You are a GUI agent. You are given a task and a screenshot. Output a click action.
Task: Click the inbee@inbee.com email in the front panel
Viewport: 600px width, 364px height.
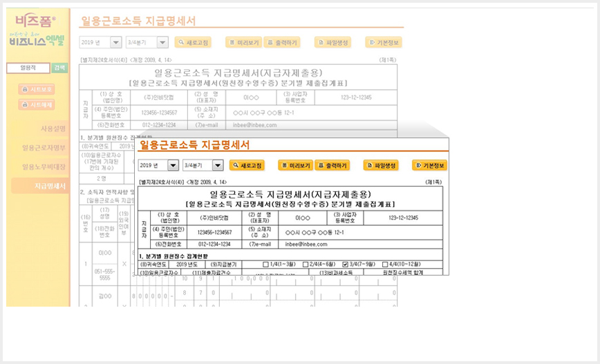tap(306, 245)
